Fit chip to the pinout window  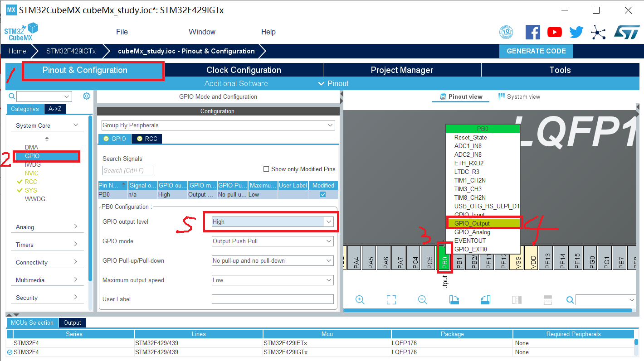391,300
